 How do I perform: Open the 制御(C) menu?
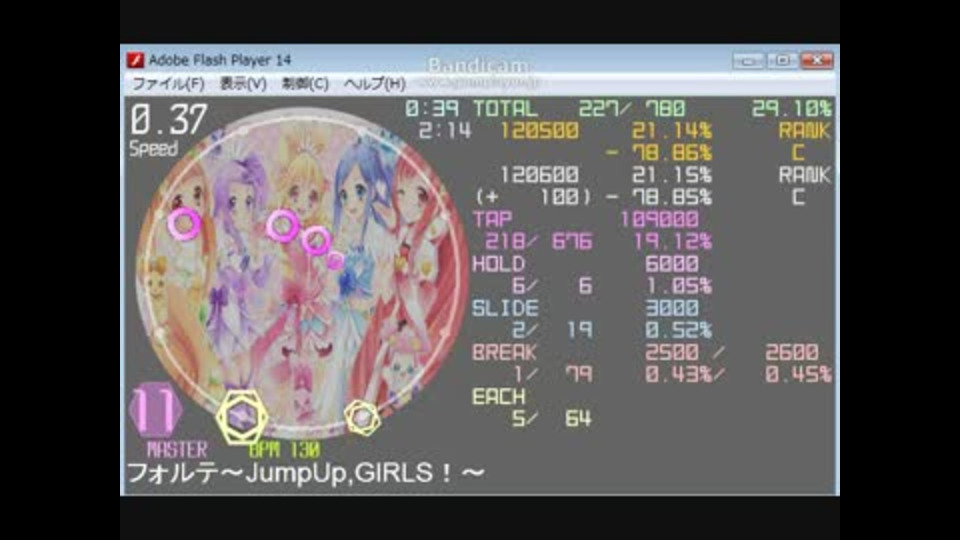point(305,83)
